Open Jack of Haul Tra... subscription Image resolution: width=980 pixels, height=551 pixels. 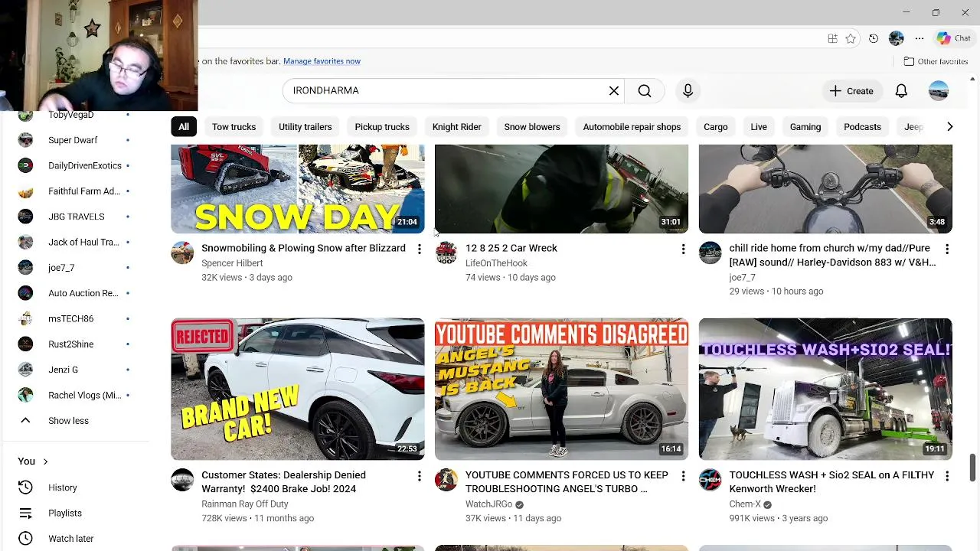(x=75, y=242)
